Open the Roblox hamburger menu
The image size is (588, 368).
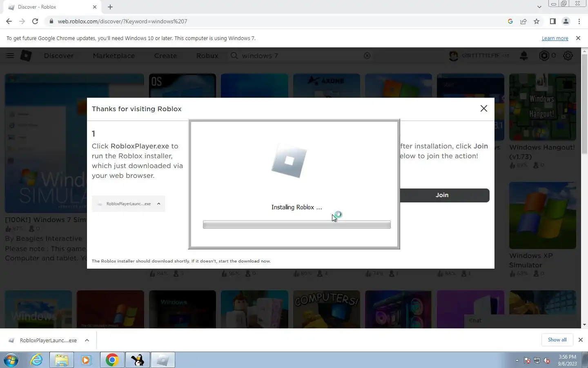click(x=10, y=56)
